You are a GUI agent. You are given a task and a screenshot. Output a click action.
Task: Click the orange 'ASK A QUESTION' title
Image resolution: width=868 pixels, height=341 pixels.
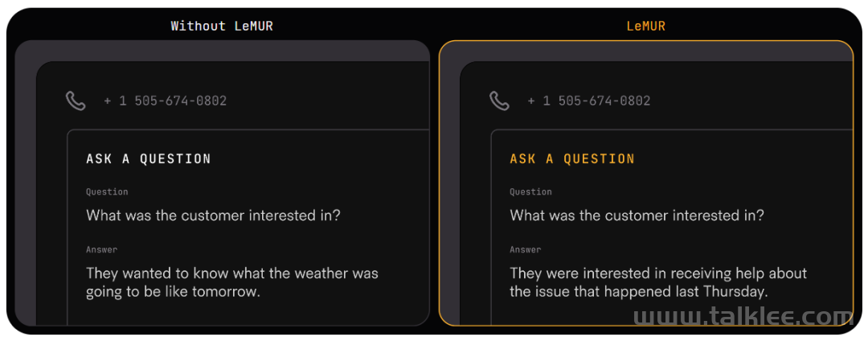tap(572, 159)
